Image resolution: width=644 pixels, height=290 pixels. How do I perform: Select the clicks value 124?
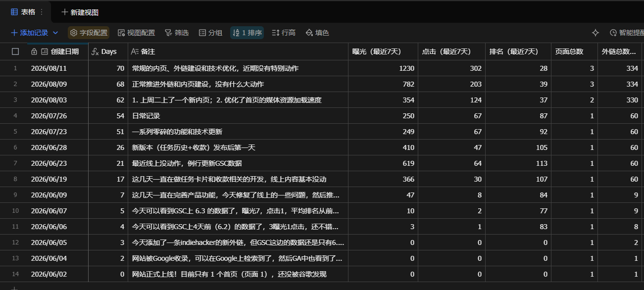pyautogui.click(x=451, y=100)
